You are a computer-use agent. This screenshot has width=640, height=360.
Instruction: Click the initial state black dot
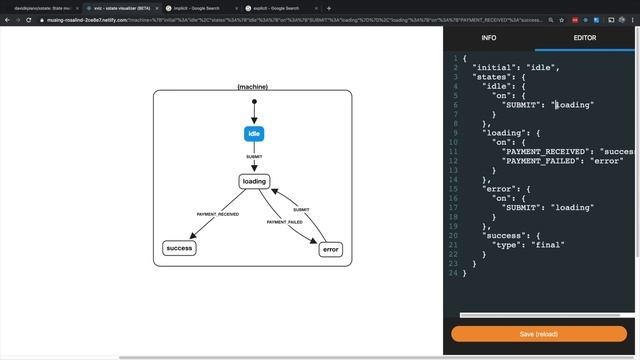tap(254, 102)
